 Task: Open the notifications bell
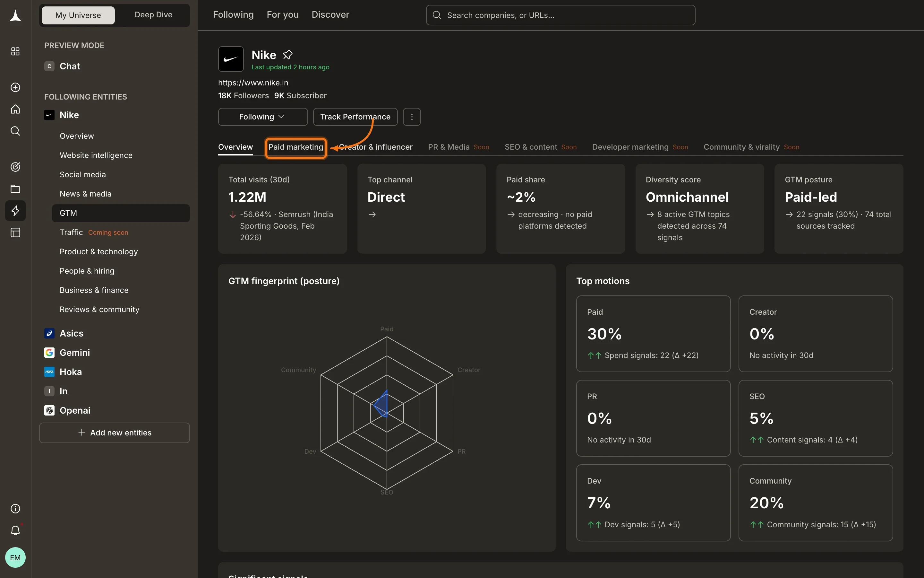click(15, 530)
